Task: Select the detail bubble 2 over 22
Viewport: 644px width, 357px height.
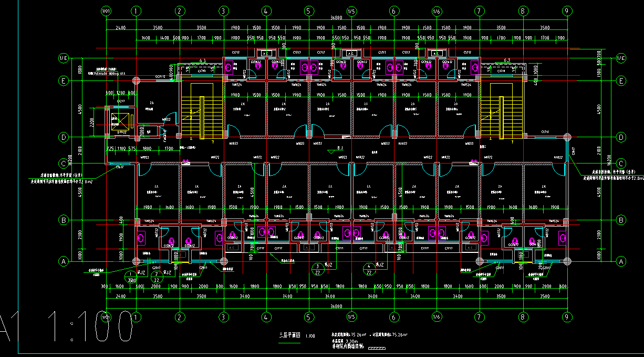Action: pos(156,277)
